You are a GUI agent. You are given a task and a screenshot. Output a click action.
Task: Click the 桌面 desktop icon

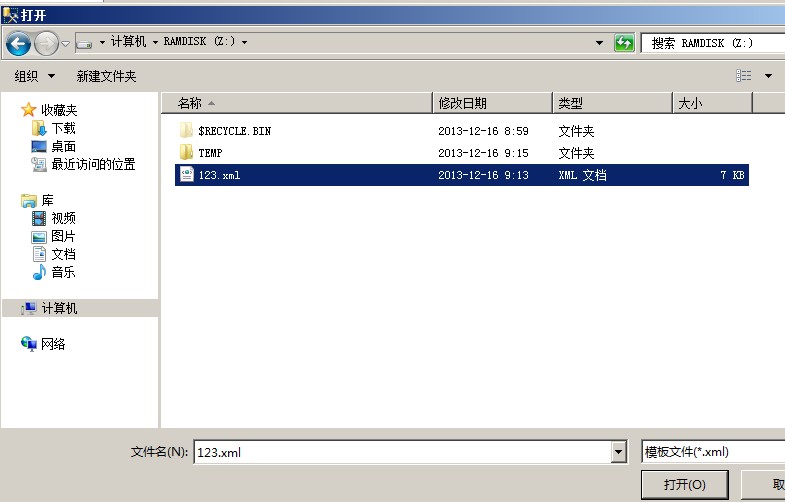tap(39, 146)
